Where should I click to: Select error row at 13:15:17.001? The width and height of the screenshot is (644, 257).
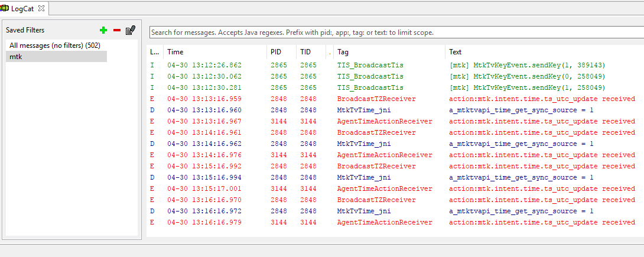click(395, 189)
